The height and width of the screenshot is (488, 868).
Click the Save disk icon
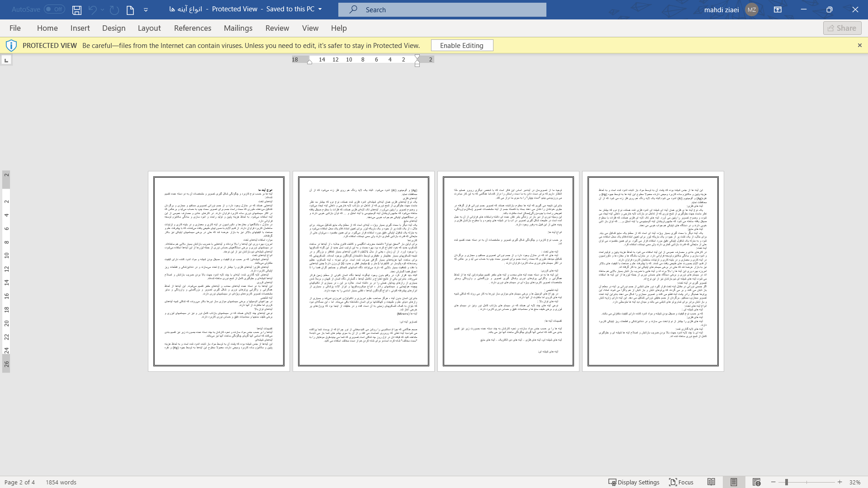click(77, 9)
